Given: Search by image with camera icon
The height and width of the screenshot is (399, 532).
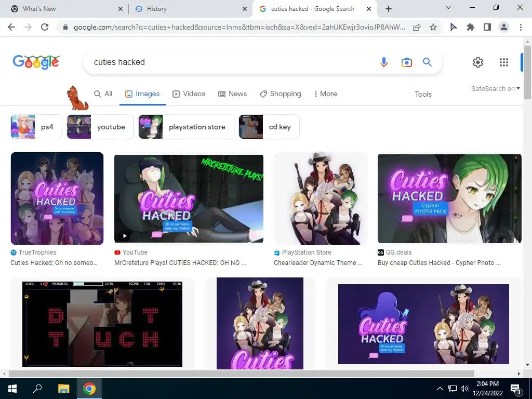Looking at the screenshot, I should 406,62.
